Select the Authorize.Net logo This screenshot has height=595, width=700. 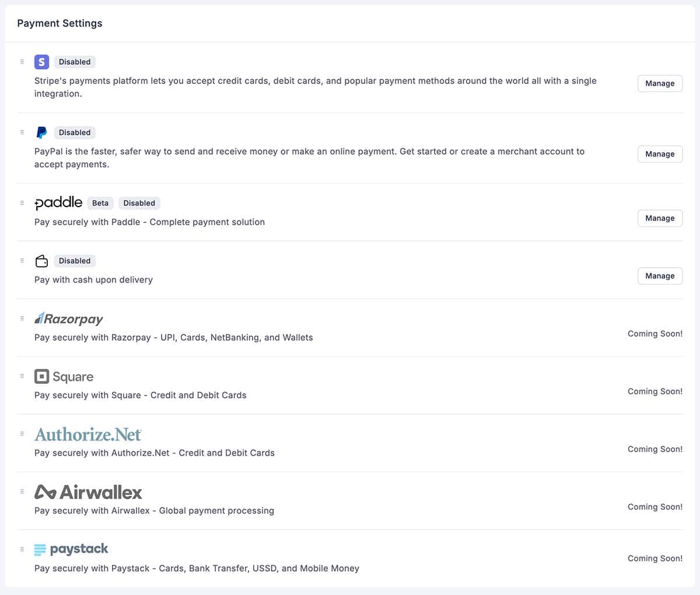click(88, 434)
